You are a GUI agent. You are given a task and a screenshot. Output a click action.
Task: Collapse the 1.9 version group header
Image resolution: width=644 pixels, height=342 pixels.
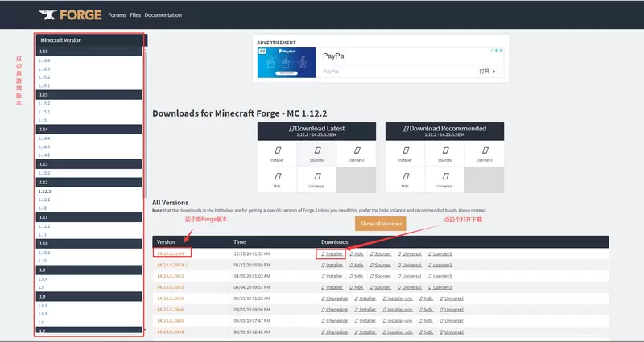pyautogui.click(x=89, y=270)
